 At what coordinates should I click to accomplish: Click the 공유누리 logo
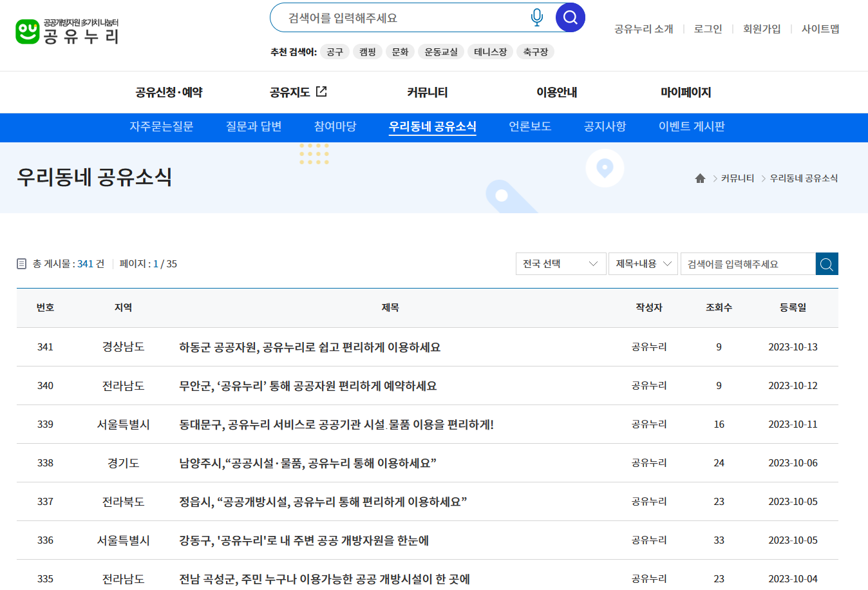(67, 31)
